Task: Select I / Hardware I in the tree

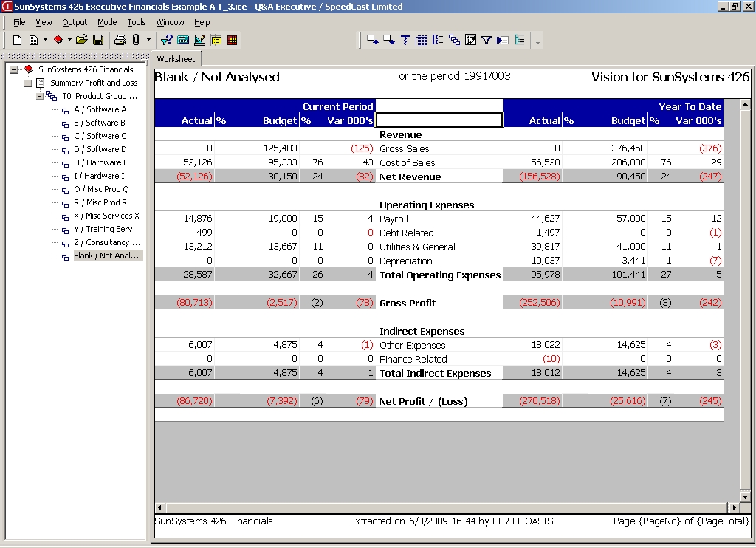Action: point(99,176)
